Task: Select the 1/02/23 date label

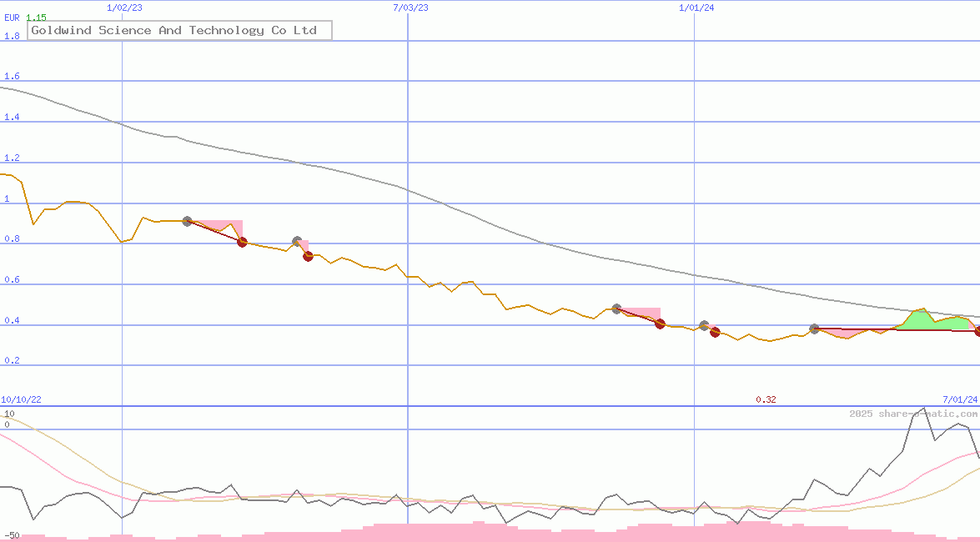Action: point(125,8)
